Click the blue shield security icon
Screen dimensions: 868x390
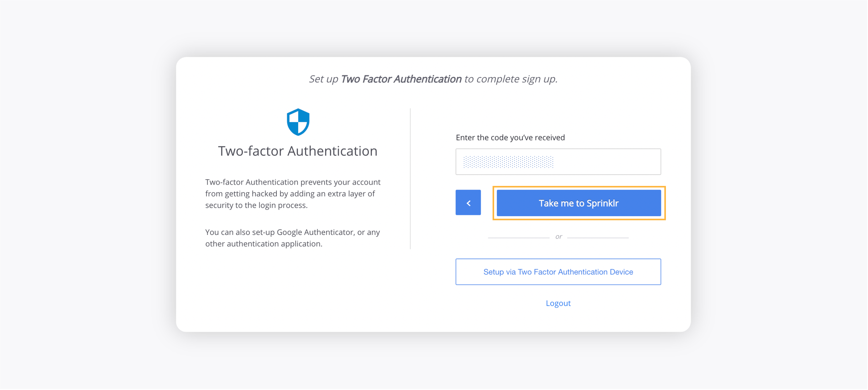point(298,122)
